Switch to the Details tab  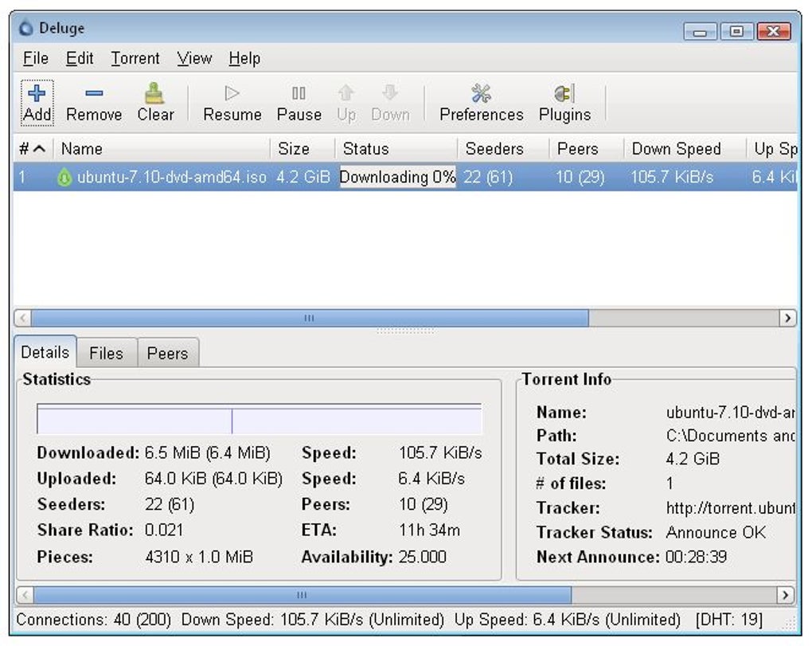tap(45, 352)
